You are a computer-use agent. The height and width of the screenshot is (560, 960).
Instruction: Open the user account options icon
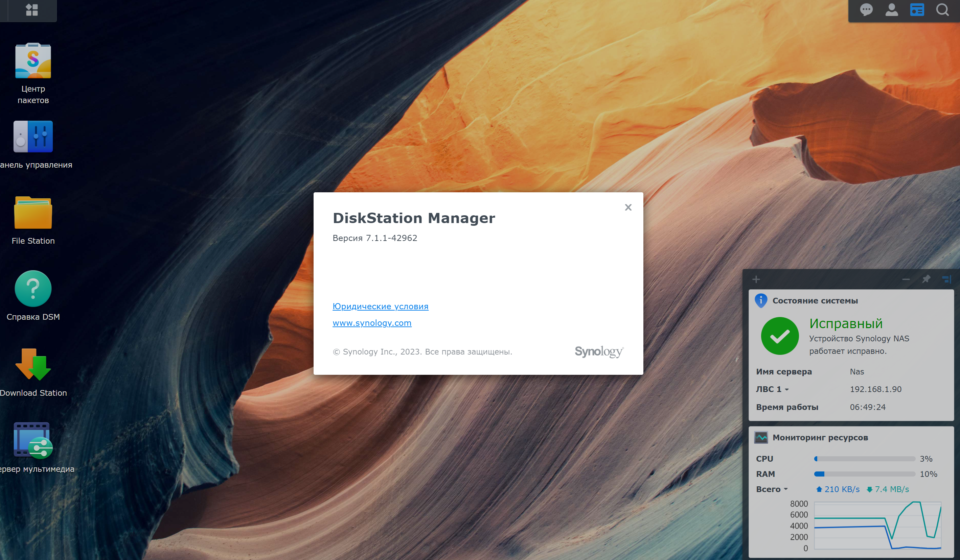891,10
